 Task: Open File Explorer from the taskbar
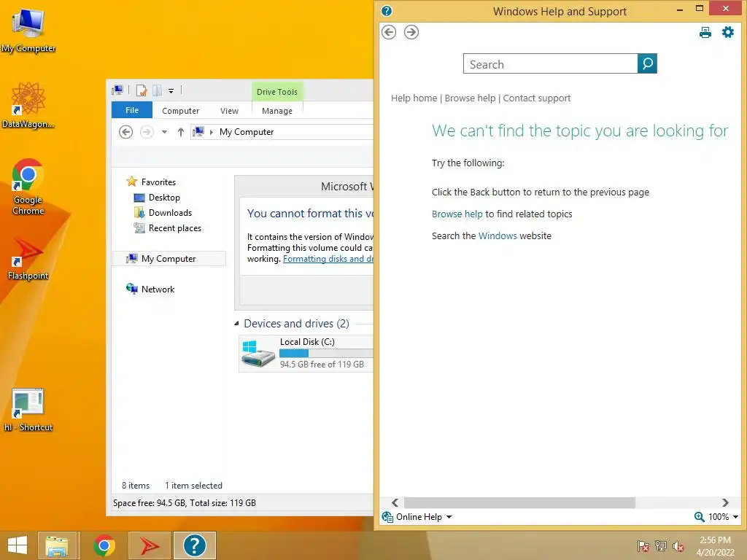tap(57, 545)
